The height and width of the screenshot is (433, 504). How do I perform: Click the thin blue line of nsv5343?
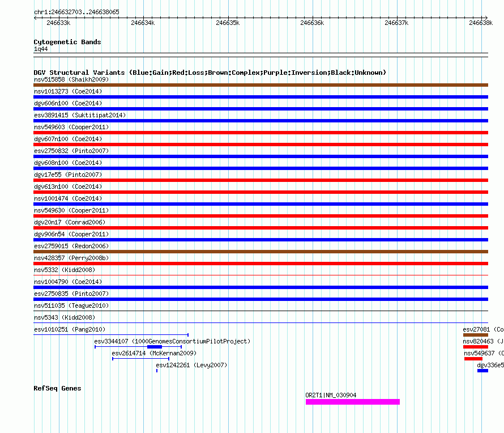(260, 323)
